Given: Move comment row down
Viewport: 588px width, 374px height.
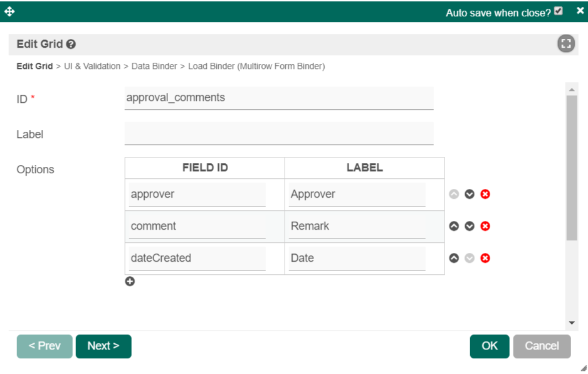Looking at the screenshot, I should 470,227.
